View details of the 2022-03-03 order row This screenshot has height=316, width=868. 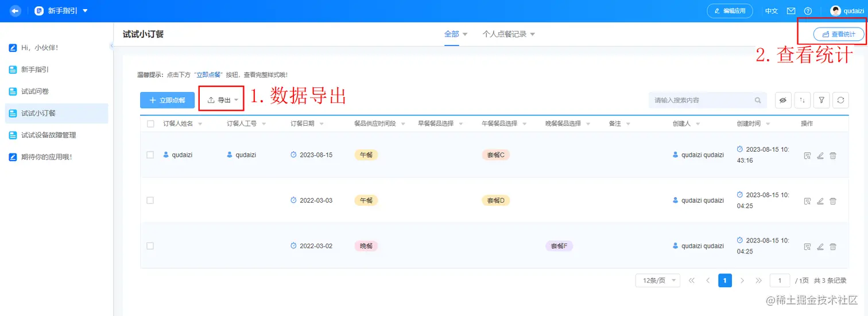tap(807, 201)
